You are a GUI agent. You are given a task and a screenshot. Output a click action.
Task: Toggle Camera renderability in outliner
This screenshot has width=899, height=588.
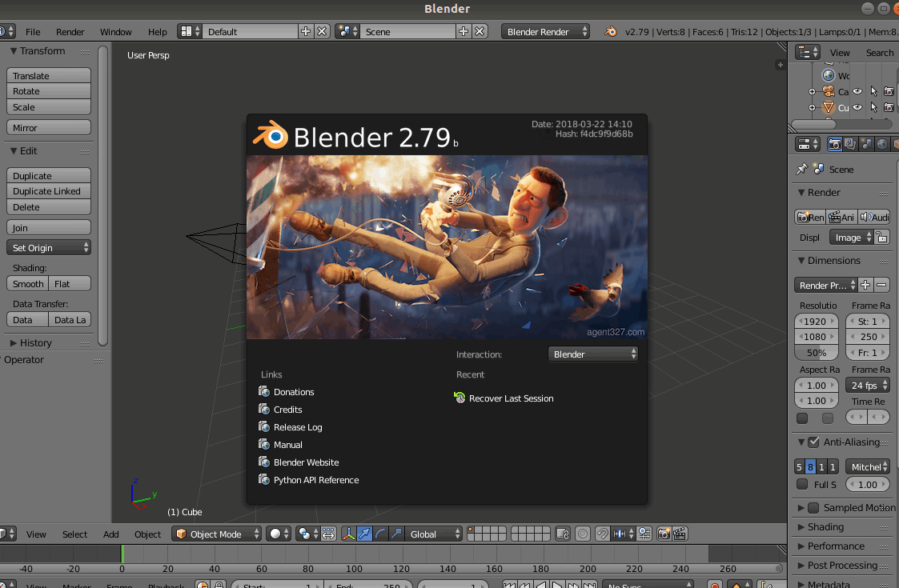[889, 91]
